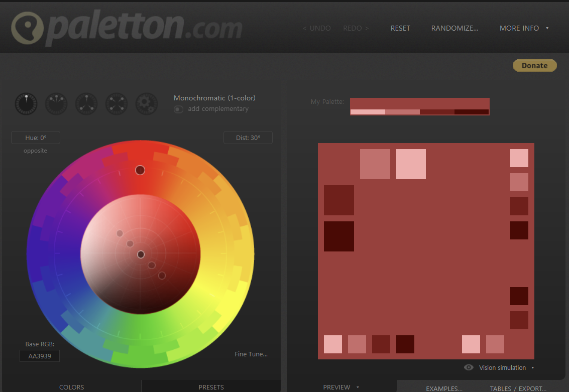Viewport: 569px width, 392px height.
Task: Toggle the Vision simulation eye icon
Action: point(469,367)
